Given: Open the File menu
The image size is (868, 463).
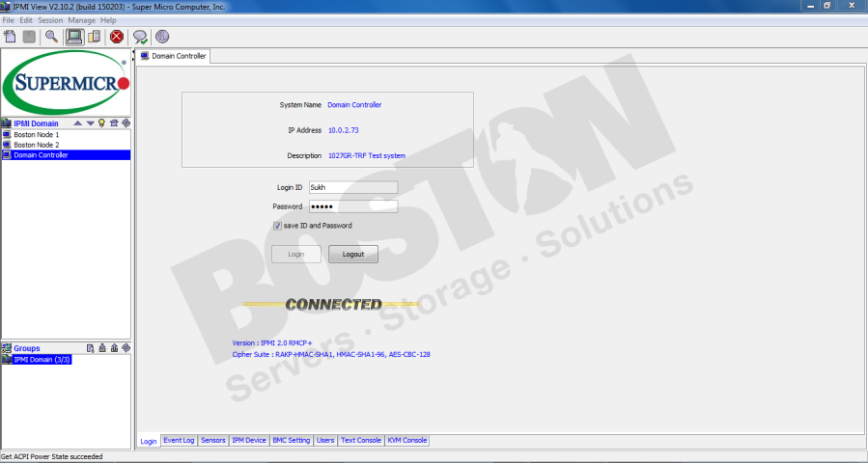Looking at the screenshot, I should (x=9, y=20).
